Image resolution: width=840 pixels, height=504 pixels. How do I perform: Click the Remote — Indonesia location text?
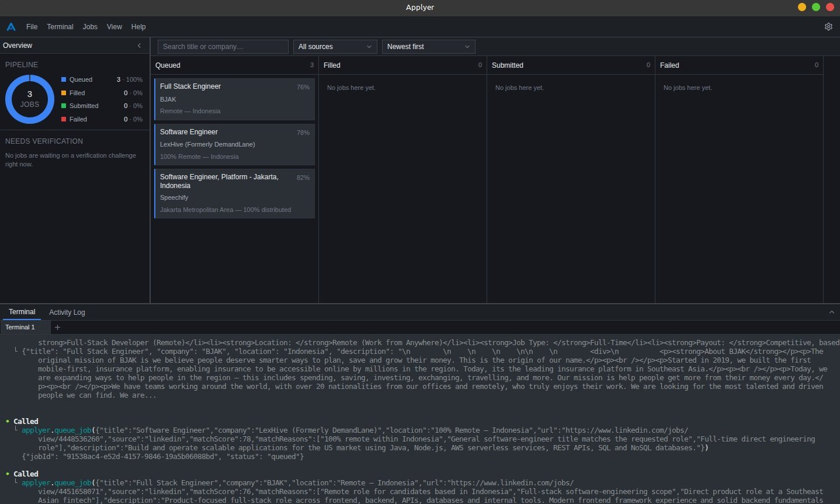click(x=190, y=111)
